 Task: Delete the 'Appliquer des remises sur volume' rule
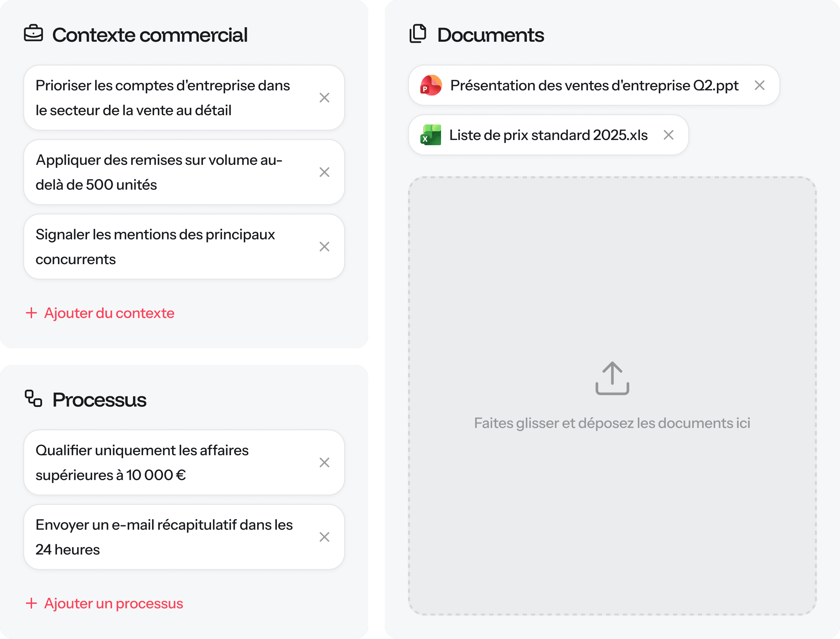pos(324,172)
